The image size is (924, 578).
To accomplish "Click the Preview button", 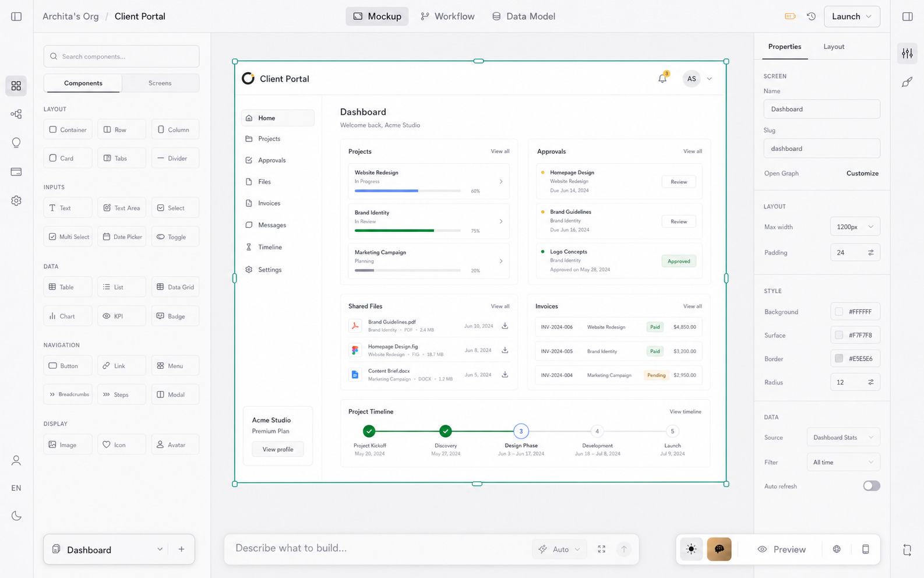I will click(x=781, y=549).
